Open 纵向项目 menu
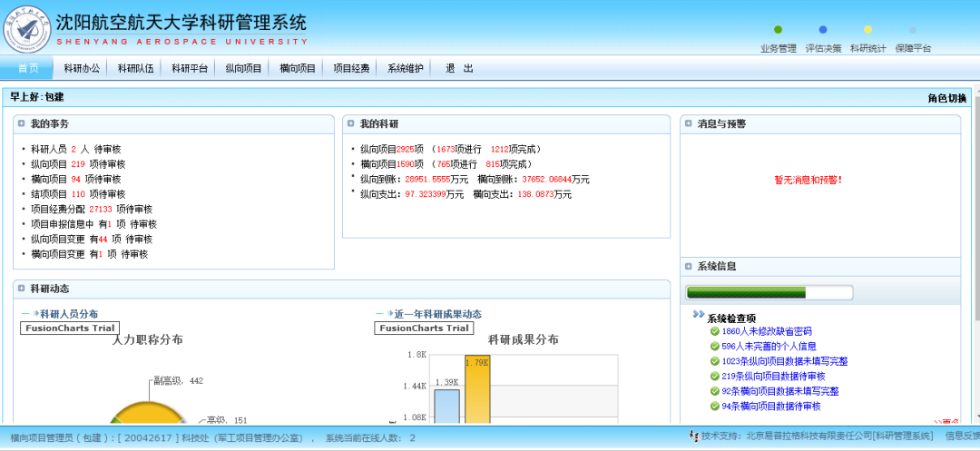This screenshot has height=451, width=980. click(243, 69)
